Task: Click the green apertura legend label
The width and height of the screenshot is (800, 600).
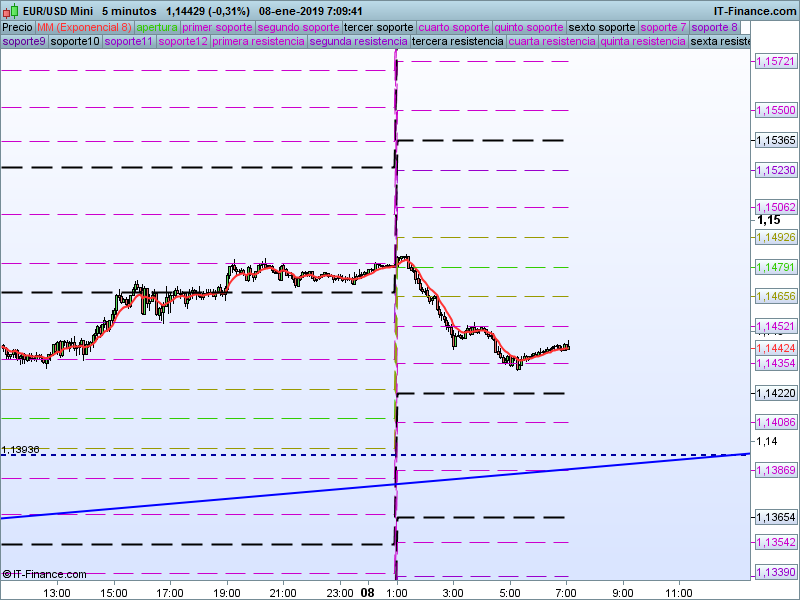Action: coord(157,27)
